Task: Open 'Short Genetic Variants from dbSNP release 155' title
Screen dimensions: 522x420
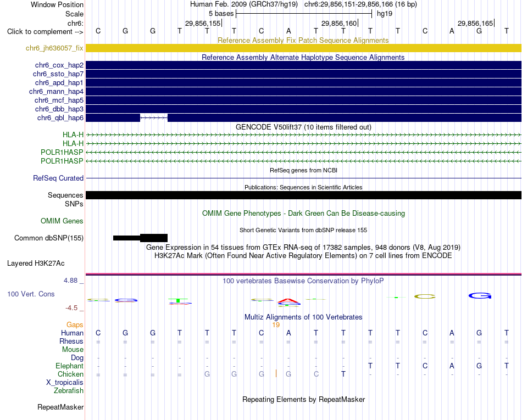Action: coord(303,230)
